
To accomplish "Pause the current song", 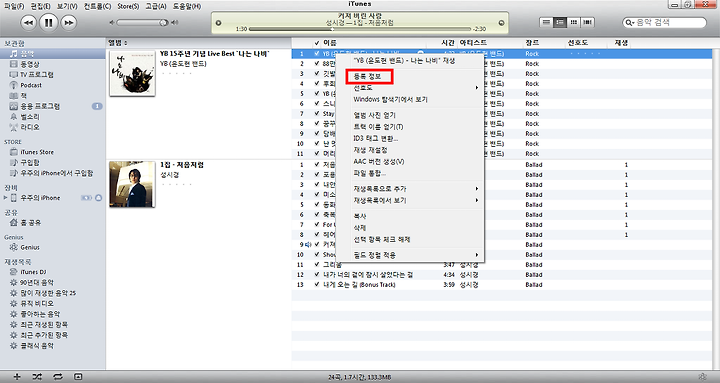I will [x=48, y=22].
